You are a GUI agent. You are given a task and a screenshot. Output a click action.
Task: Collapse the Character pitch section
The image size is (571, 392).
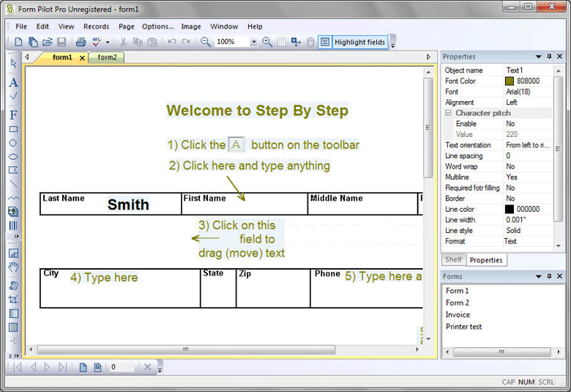(448, 113)
